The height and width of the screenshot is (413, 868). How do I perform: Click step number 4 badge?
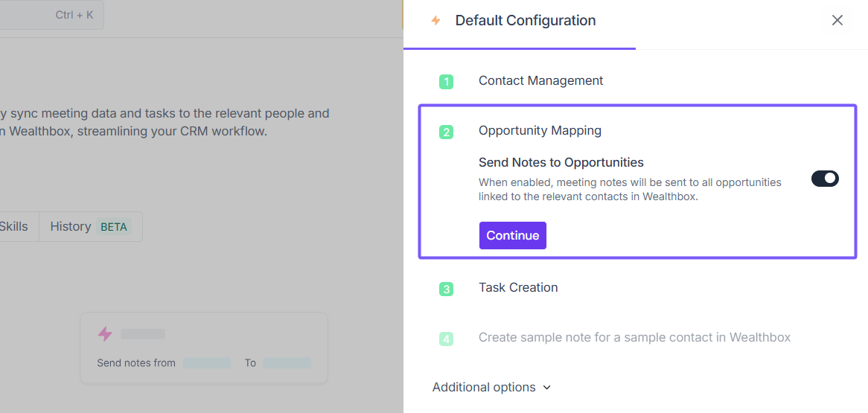(x=446, y=339)
